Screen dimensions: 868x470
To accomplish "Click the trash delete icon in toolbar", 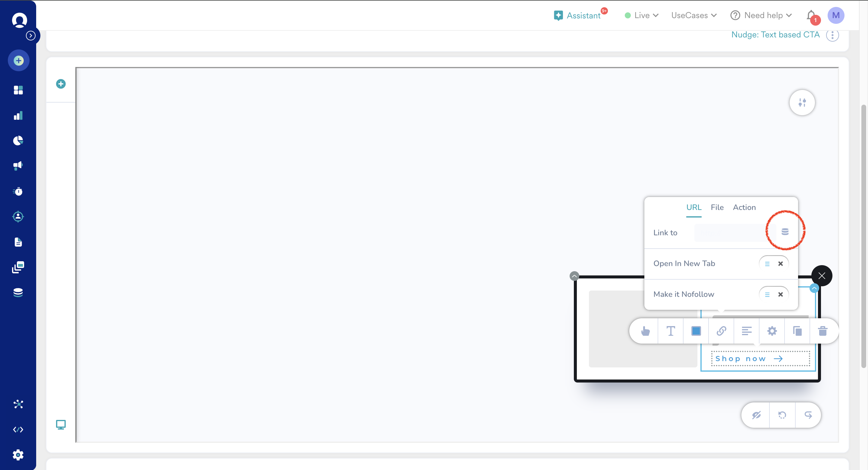I will pyautogui.click(x=822, y=331).
